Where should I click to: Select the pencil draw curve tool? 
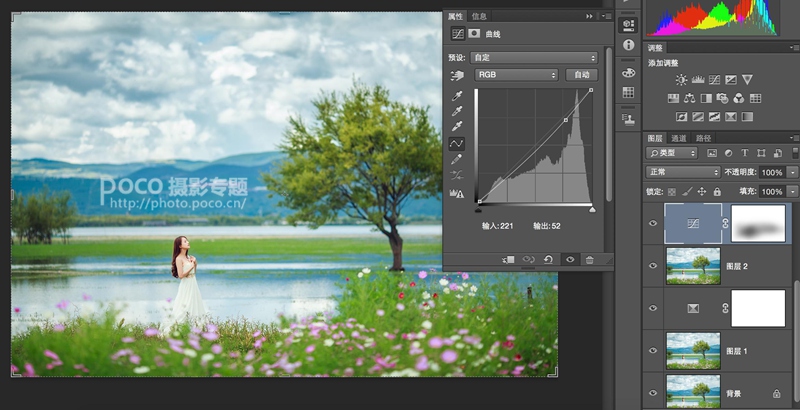(x=457, y=160)
